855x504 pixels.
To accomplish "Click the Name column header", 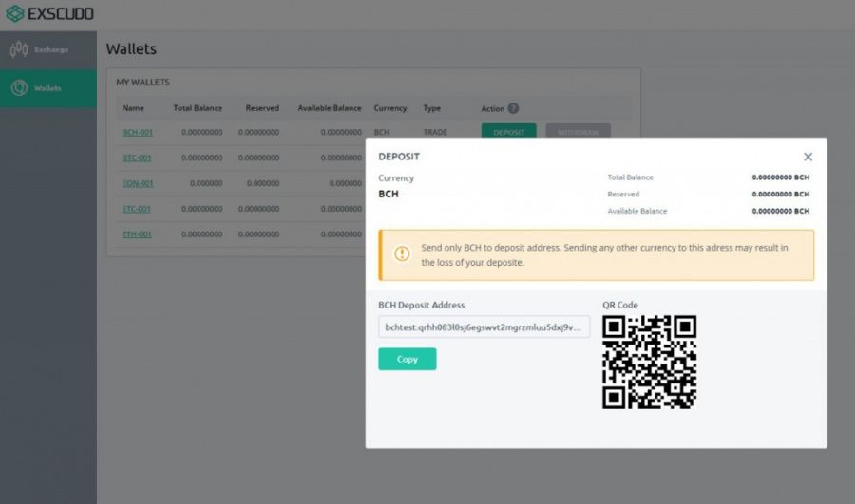I will point(133,108).
